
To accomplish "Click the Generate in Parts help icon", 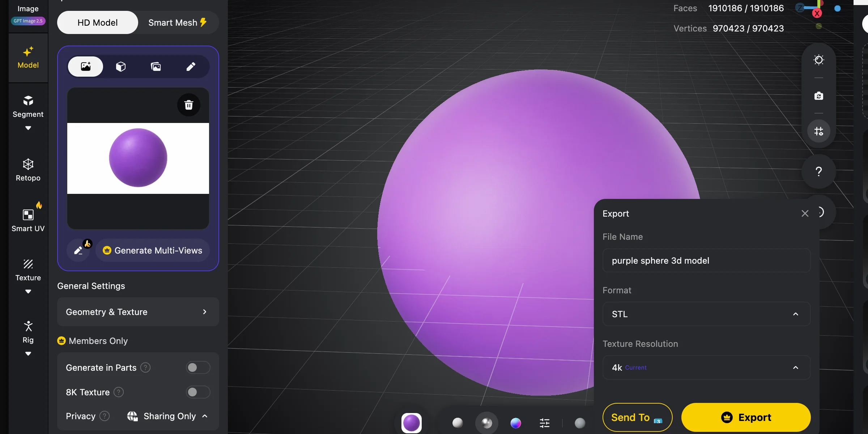I will tap(145, 367).
